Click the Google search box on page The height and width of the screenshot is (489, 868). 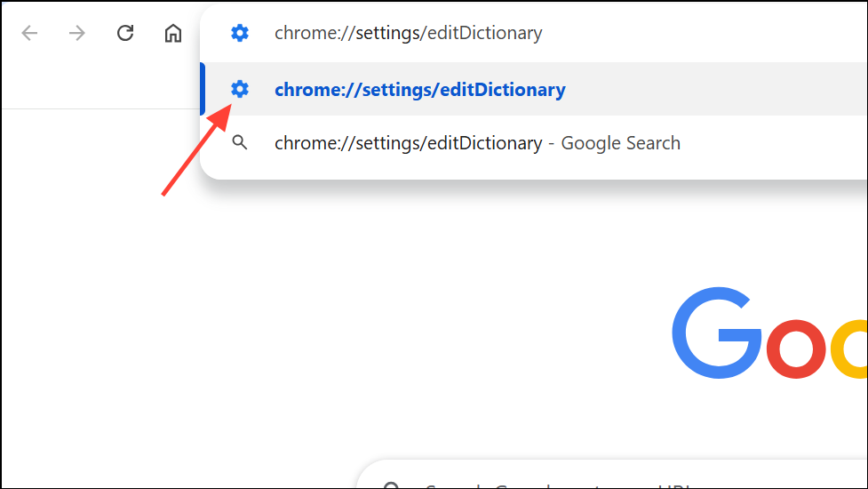(x=612, y=475)
